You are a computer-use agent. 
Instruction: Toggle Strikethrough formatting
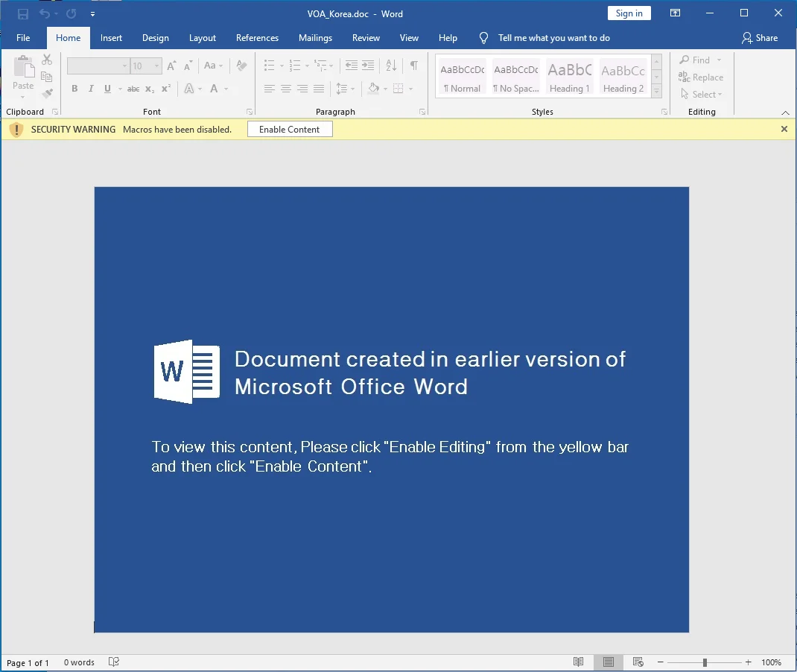tap(133, 89)
